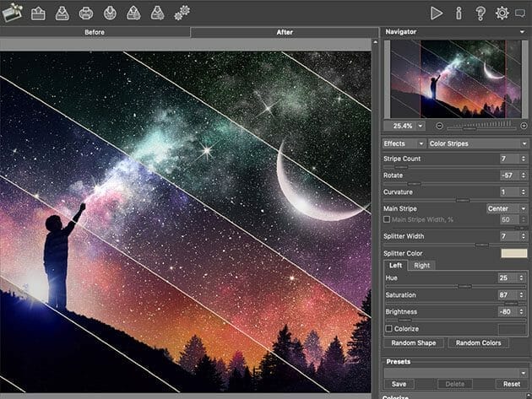
Task: Enable the Colorize checkbox
Action: (x=388, y=328)
